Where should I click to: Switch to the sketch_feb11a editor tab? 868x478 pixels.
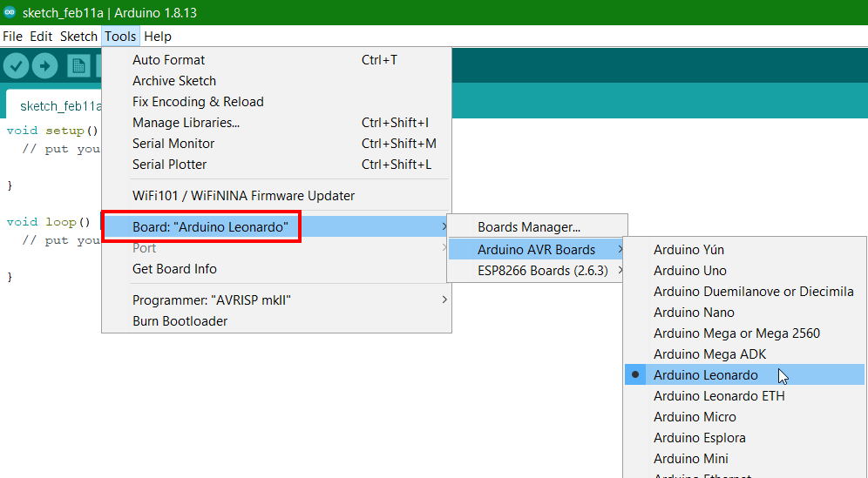pyautogui.click(x=59, y=106)
